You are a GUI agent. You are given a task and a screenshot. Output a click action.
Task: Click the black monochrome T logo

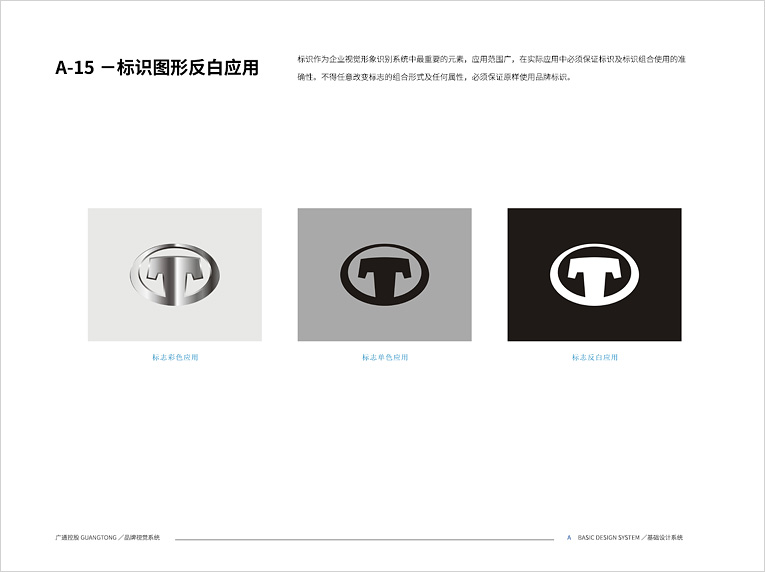point(384,274)
